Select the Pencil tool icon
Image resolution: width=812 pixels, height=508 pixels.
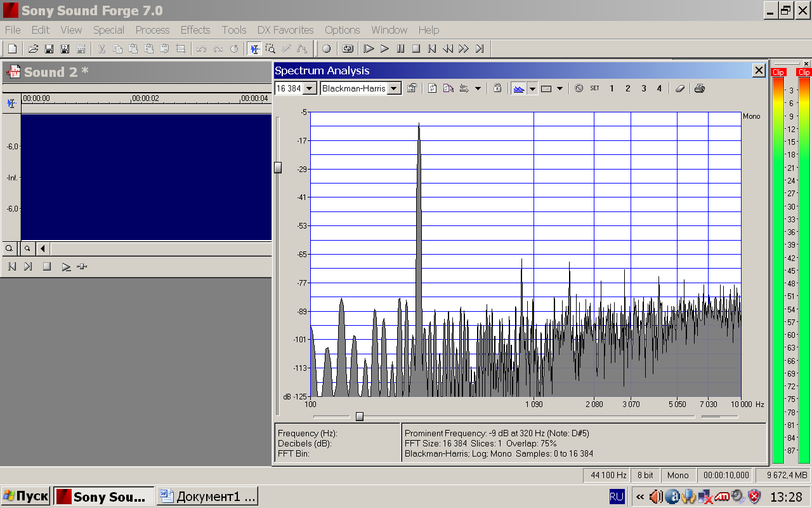[286, 49]
